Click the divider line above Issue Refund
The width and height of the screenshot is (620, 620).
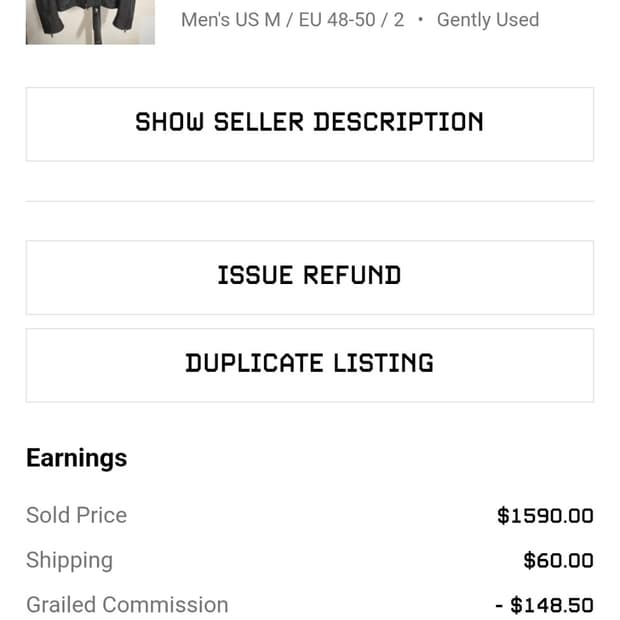tap(310, 201)
